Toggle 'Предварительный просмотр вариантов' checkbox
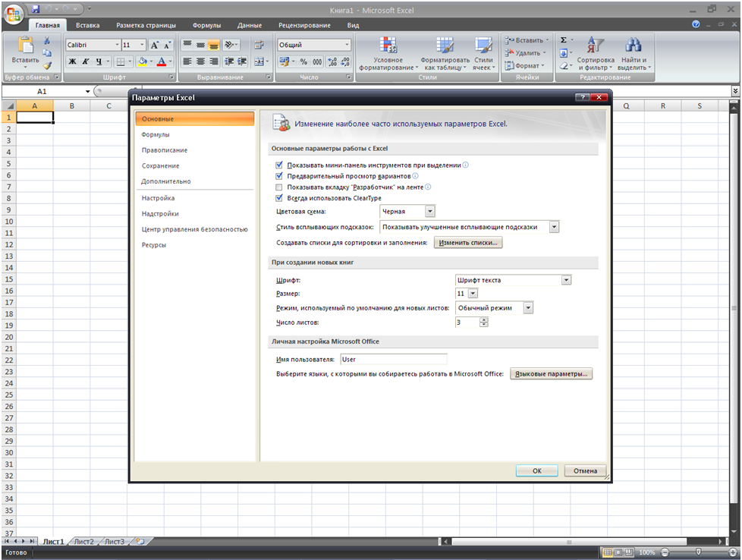The image size is (742, 560). (278, 175)
